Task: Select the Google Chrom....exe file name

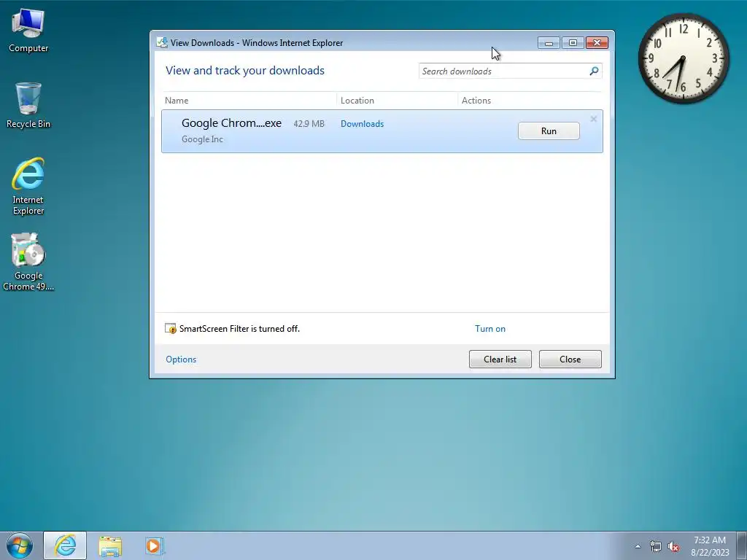Action: pos(231,122)
